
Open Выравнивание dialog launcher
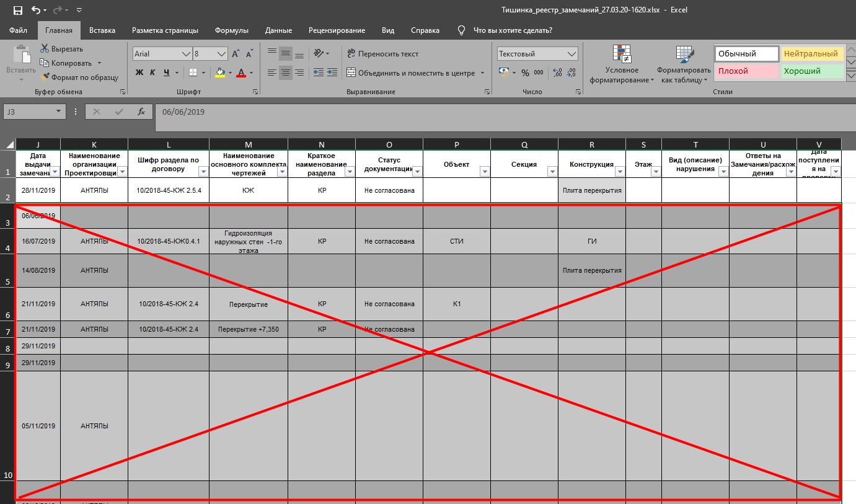pos(487,92)
